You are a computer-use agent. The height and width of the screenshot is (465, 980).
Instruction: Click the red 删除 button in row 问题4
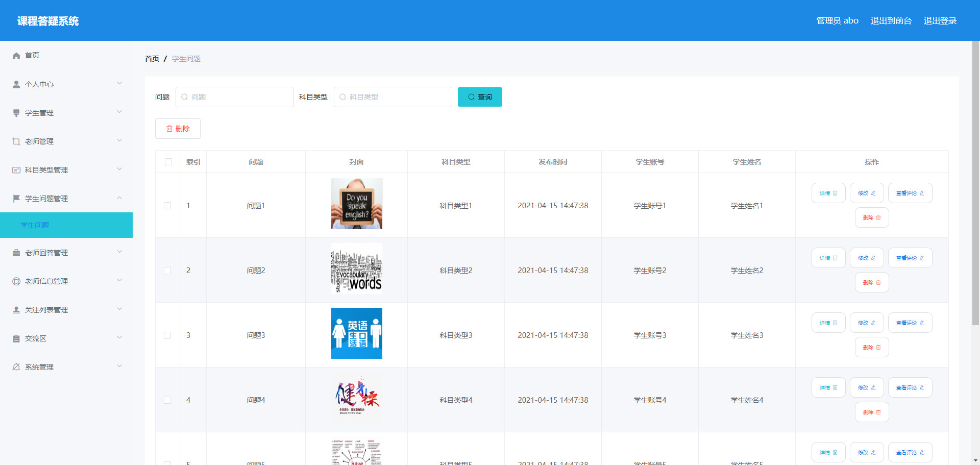[x=872, y=412]
